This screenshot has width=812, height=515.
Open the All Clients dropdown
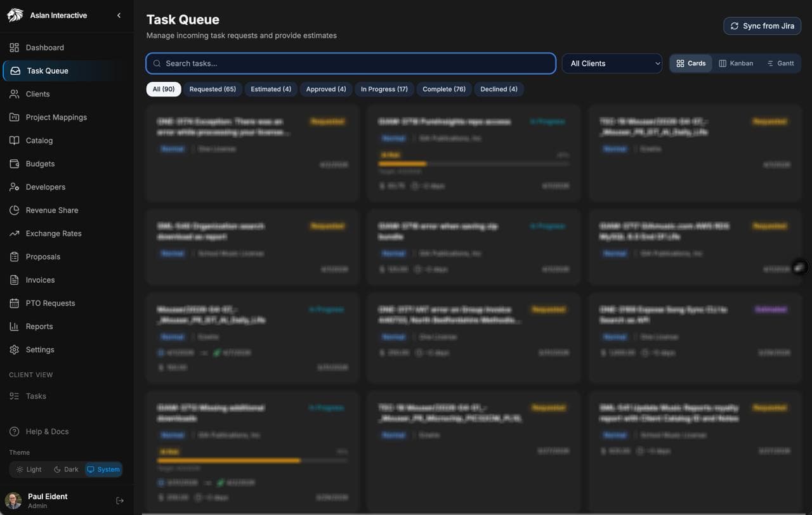point(611,63)
